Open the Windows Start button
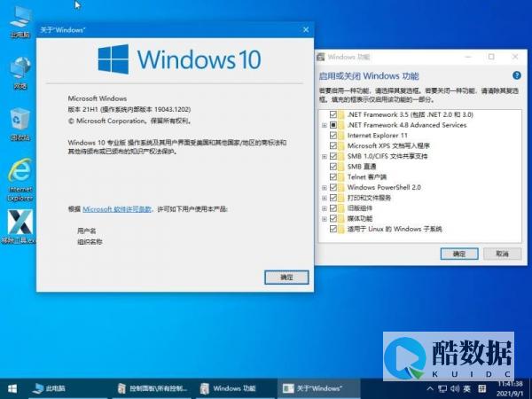 [12, 388]
